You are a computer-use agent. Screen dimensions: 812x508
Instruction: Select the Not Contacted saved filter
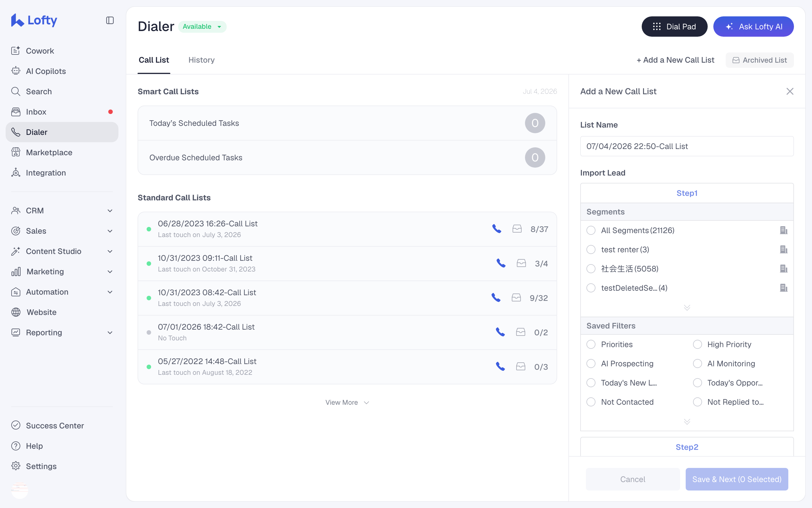[x=591, y=402]
